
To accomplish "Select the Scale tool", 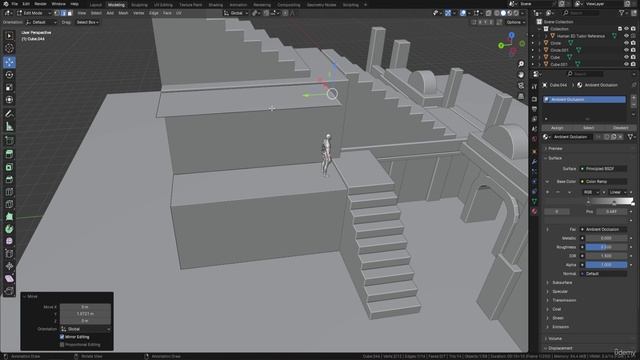I will (9, 87).
